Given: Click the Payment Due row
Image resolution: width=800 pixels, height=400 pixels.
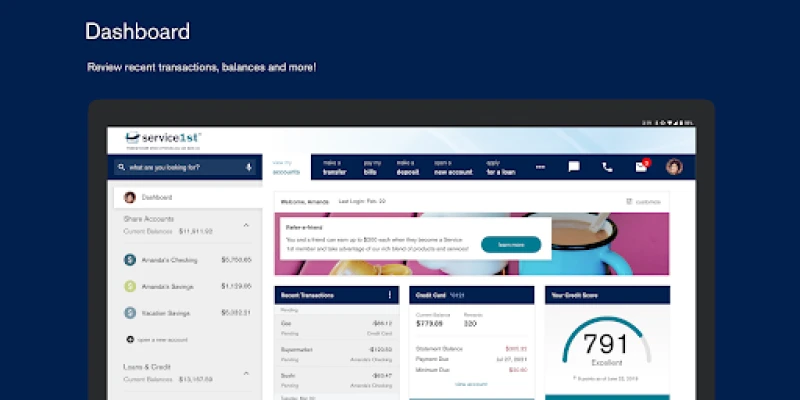Looking at the screenshot, I should [x=472, y=359].
